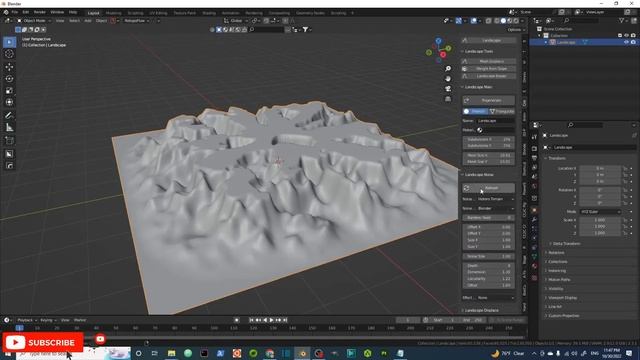Toggle Landscape render camera icon in outliner
The height and width of the screenshot is (360, 640).
[633, 42]
